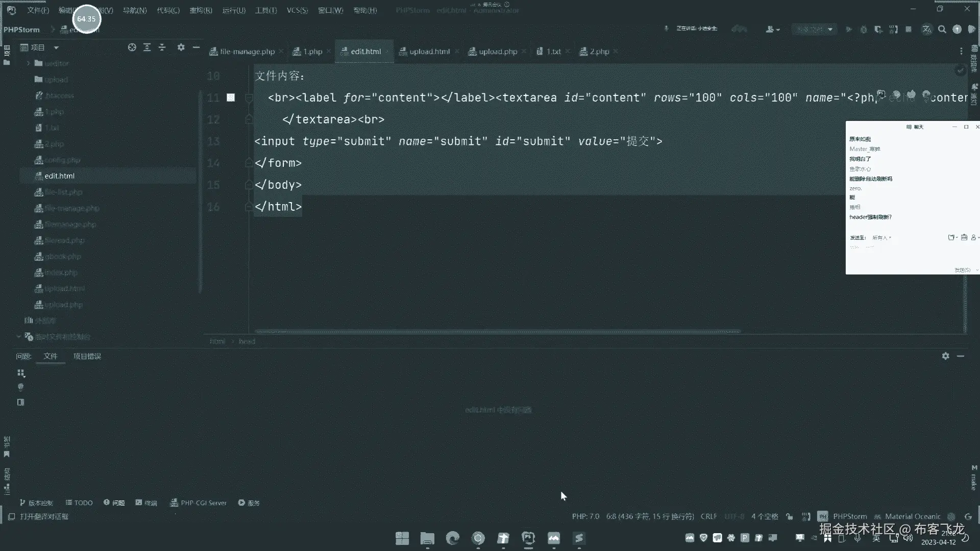Click the PHP-CGI Server button
The image size is (980, 551).
[199, 503]
